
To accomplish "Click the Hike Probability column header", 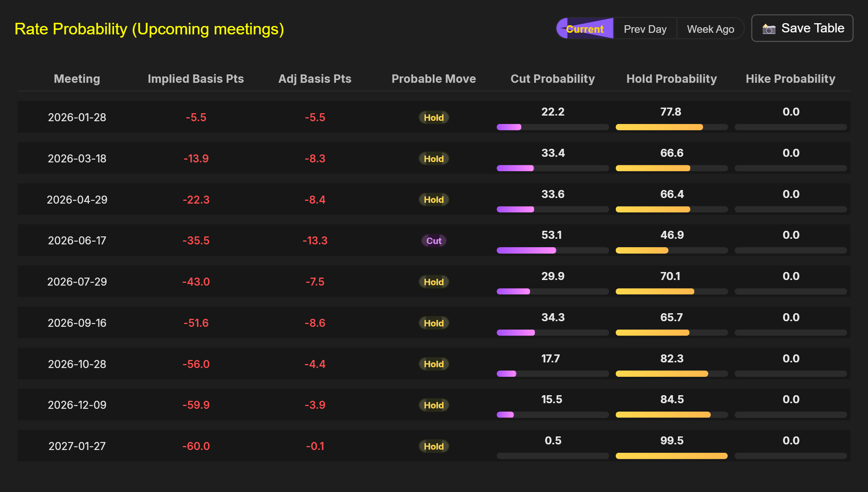I will coord(790,79).
